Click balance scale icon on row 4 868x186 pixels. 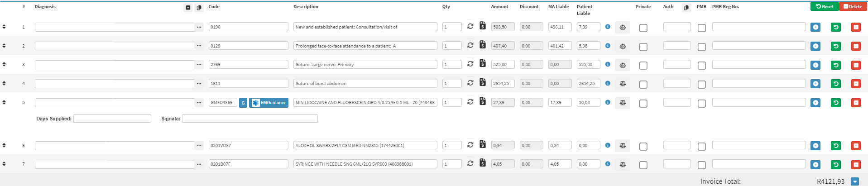623,84
